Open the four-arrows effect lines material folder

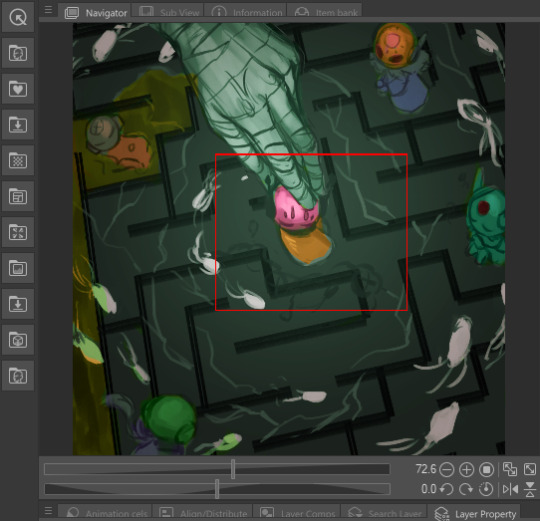[x=18, y=232]
